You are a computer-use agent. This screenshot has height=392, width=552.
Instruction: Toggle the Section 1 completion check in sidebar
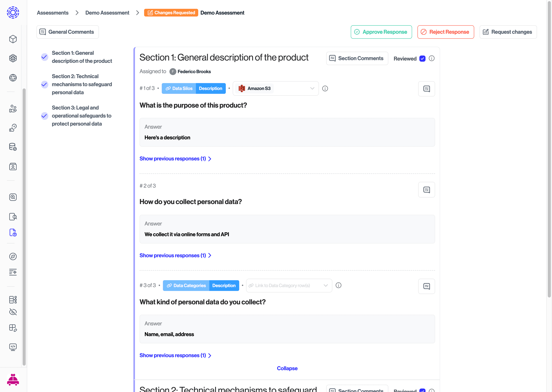[x=44, y=57]
